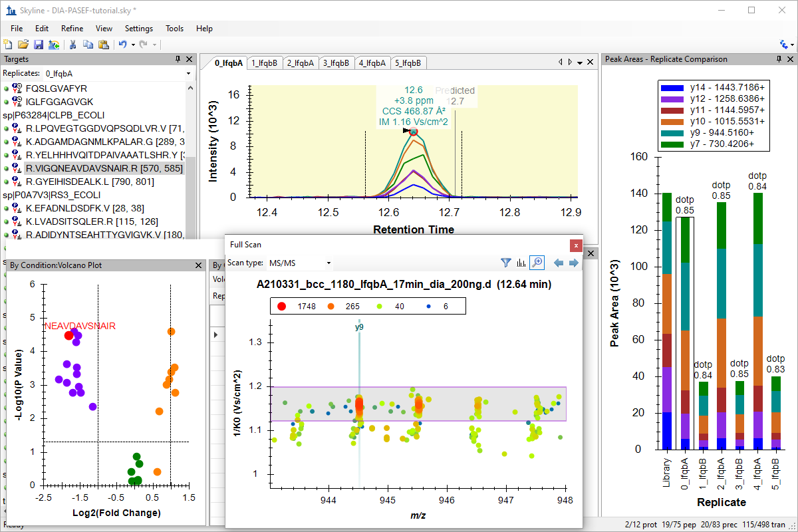Screen dimensions: 798x532
Task: Click the Undo arrow icon
Action: [x=122, y=45]
